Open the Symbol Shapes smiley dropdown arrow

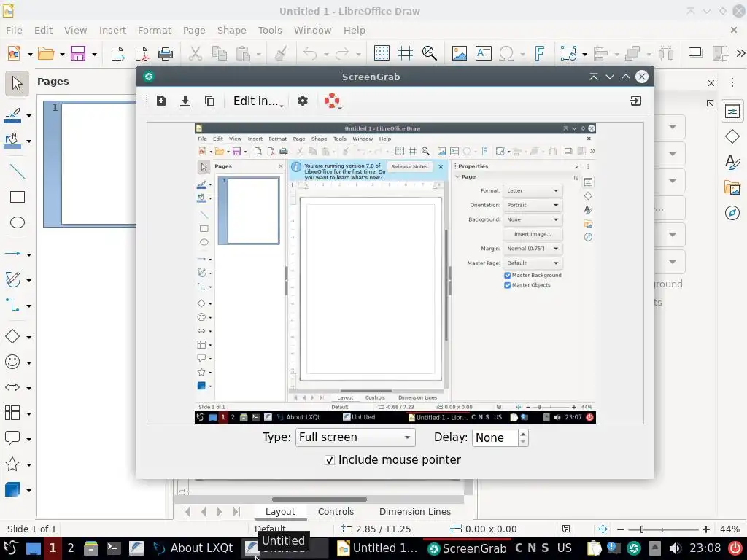[29, 363]
